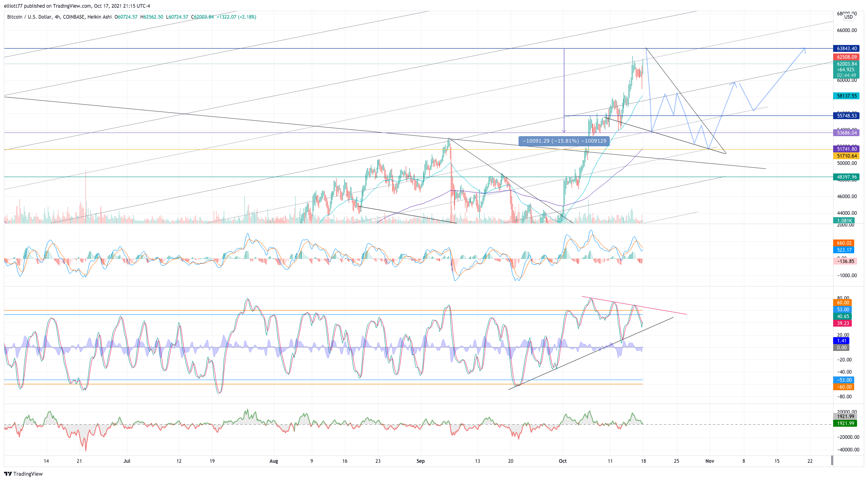Click the Jul label on the time axis
868x481 pixels.
pos(127,461)
